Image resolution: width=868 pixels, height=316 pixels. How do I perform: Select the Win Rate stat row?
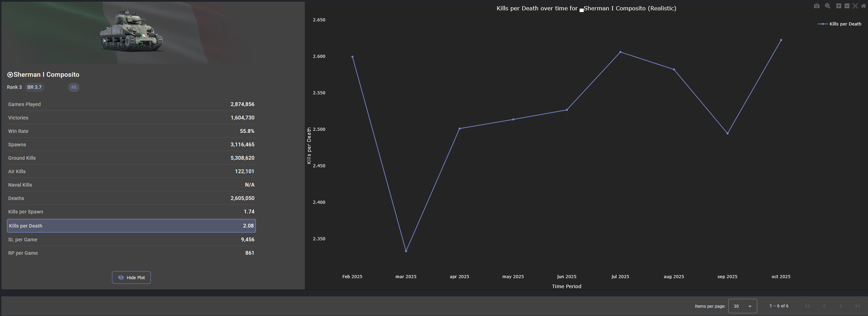(x=131, y=131)
